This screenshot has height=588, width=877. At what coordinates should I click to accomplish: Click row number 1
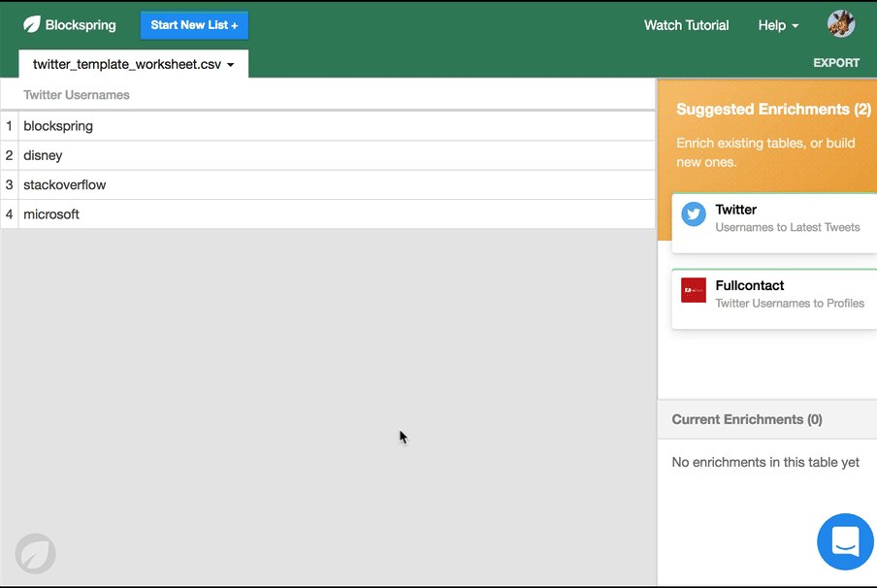point(9,126)
